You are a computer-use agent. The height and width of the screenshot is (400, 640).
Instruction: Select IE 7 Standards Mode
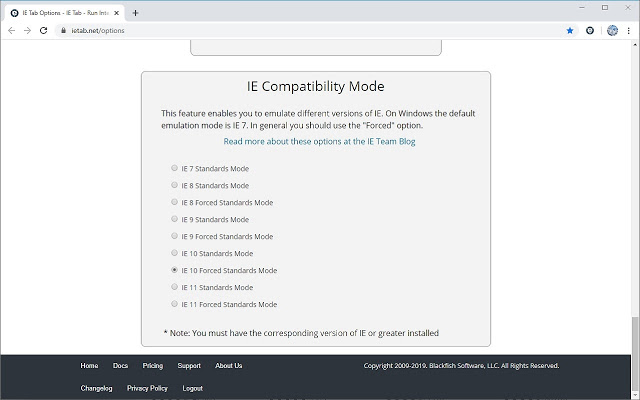coord(174,168)
